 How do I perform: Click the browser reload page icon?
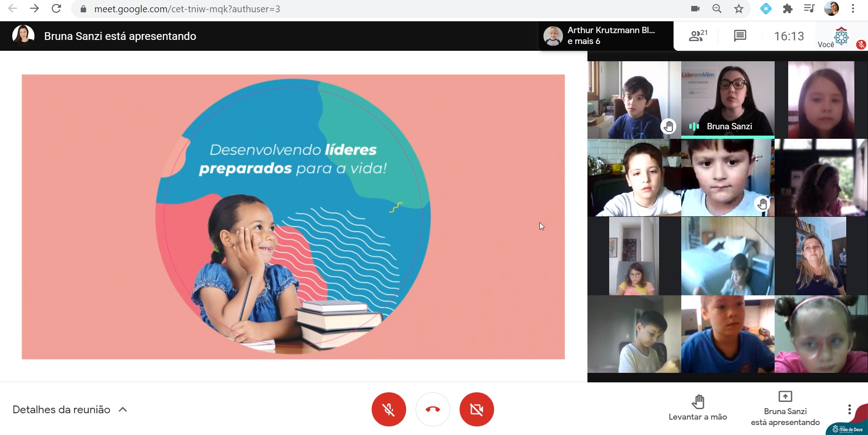point(56,9)
